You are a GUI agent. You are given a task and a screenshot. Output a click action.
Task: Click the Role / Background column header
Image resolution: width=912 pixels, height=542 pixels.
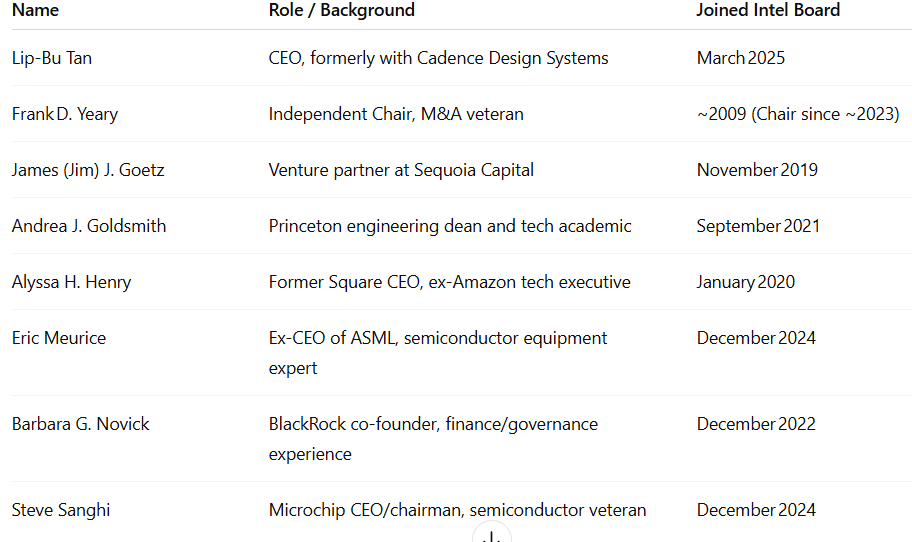(341, 10)
